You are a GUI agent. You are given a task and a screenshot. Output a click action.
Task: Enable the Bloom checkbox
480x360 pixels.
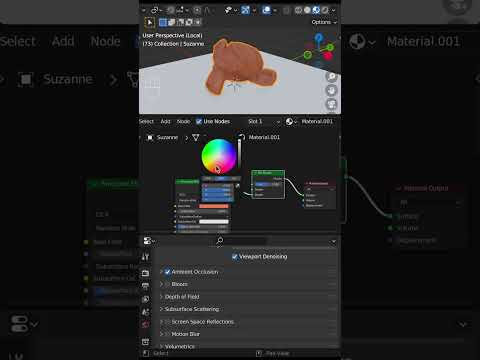pos(168,284)
